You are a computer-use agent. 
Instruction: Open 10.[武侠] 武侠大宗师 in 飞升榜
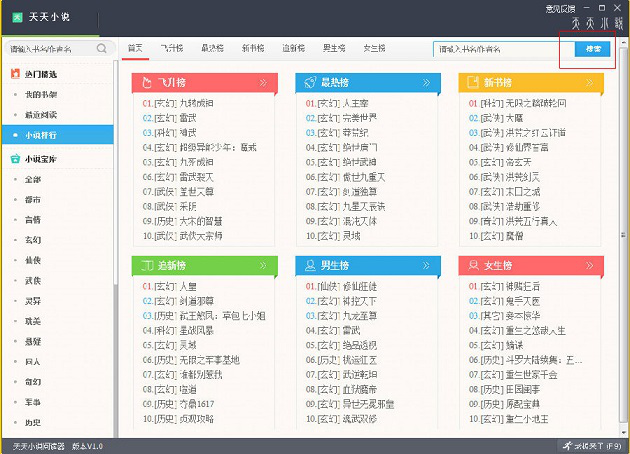(182, 236)
